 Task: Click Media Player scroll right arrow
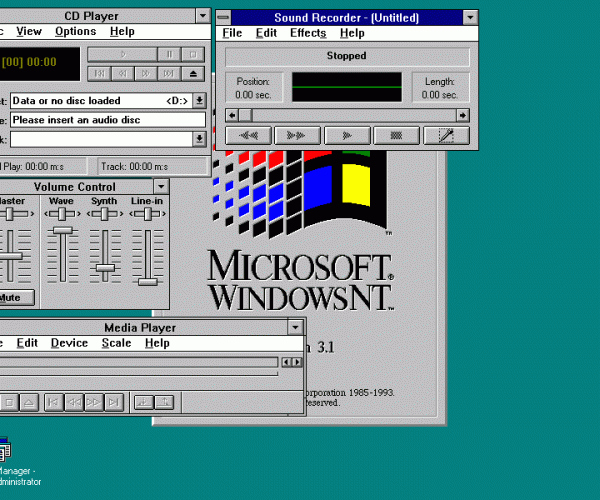click(x=297, y=362)
